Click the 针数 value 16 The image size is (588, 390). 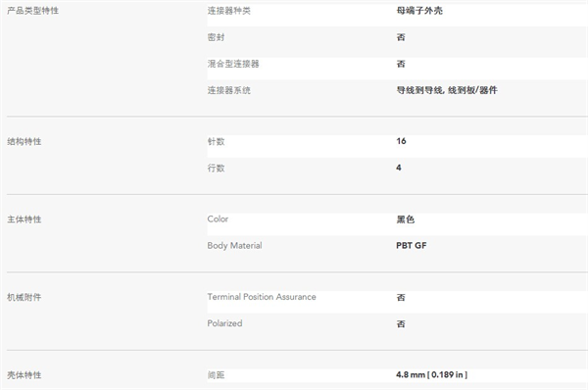401,141
